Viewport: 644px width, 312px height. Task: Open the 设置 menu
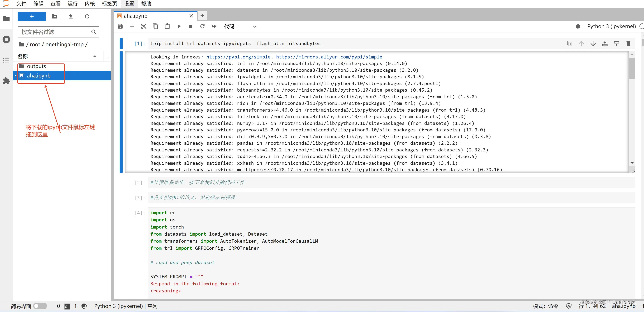pyautogui.click(x=129, y=4)
